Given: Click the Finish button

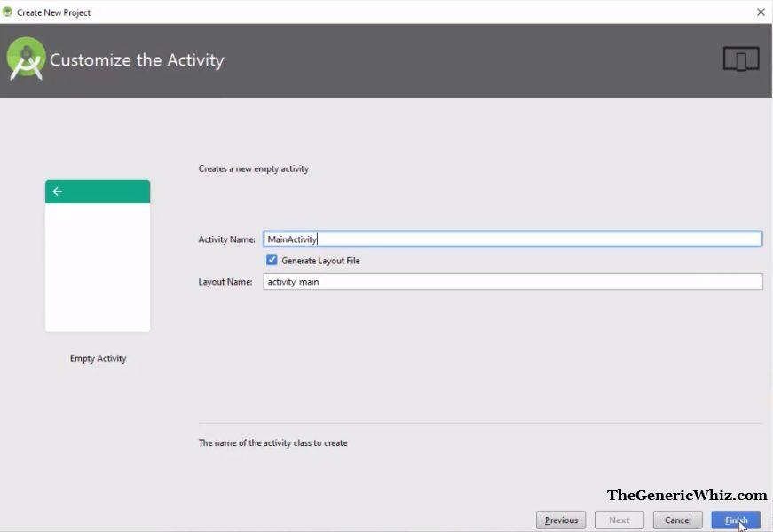Looking at the screenshot, I should (x=736, y=520).
